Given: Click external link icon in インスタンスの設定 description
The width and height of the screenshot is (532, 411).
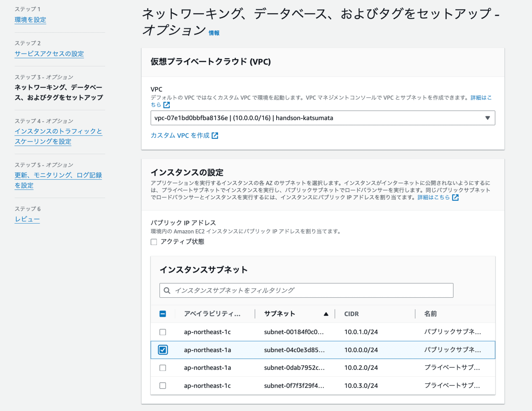Looking at the screenshot, I should pyautogui.click(x=455, y=197).
